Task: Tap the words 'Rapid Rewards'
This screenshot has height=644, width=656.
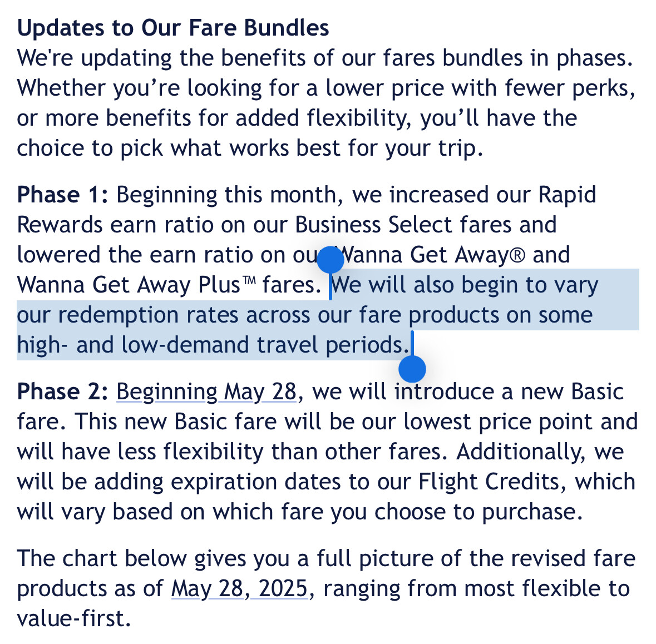Action: [x=568, y=195]
